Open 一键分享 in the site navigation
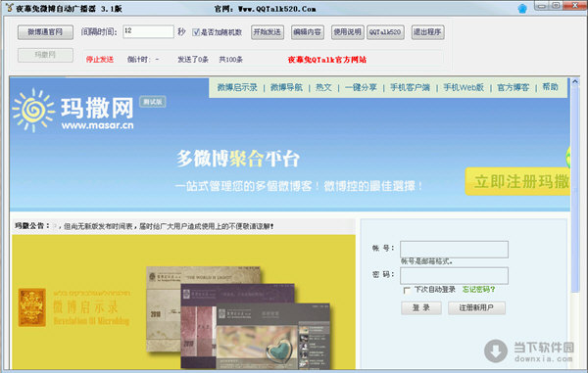The image size is (588, 373). coord(361,88)
